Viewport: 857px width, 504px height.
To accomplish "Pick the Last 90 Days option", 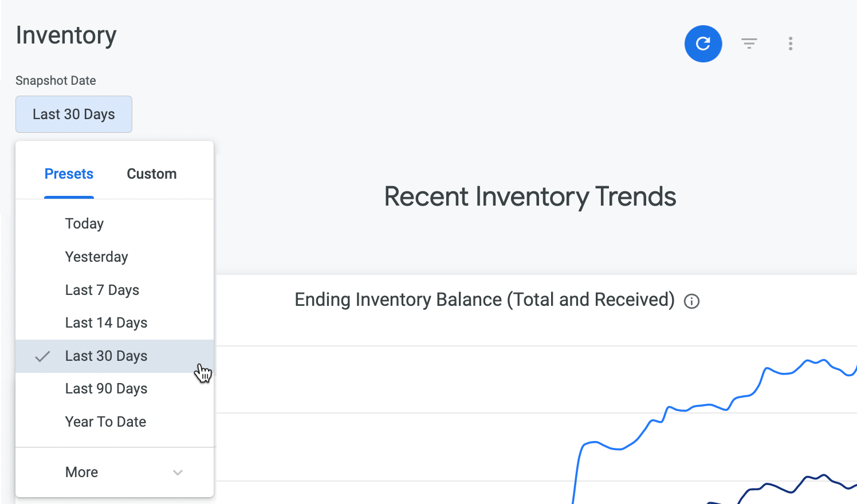I will [106, 389].
